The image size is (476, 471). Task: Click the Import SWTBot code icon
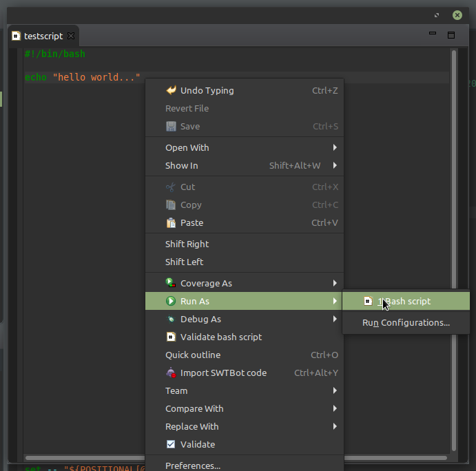click(x=171, y=373)
